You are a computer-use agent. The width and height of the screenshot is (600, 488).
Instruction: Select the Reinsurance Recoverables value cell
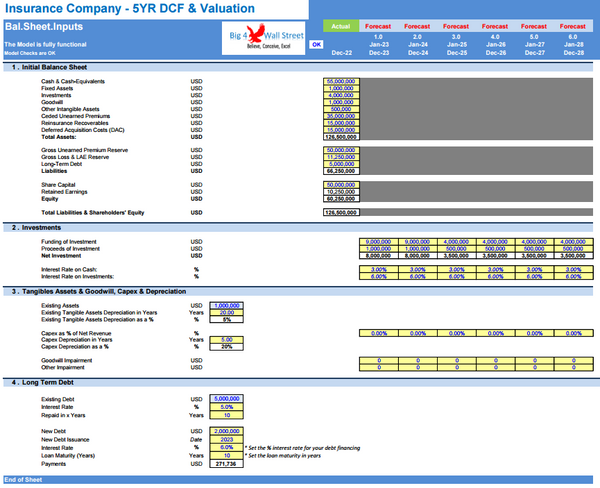(341, 123)
